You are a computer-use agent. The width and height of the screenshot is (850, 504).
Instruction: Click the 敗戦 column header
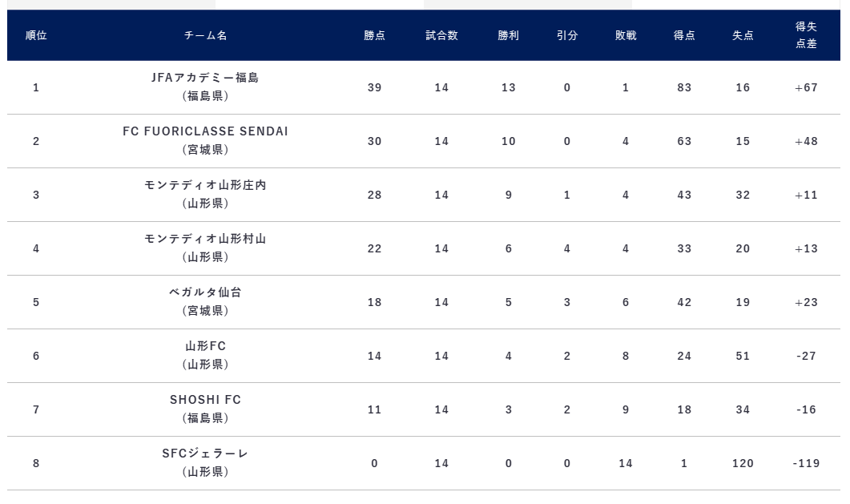[x=626, y=35]
